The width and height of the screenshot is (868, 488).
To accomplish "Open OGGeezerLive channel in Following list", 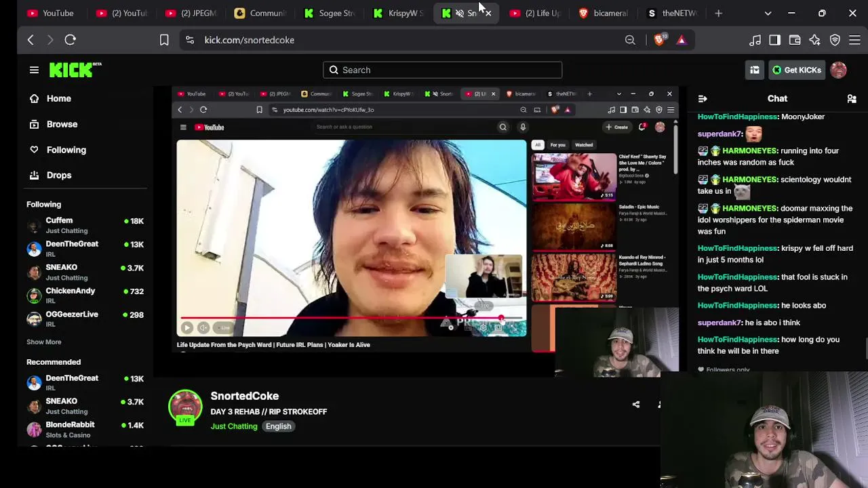I will click(x=85, y=319).
